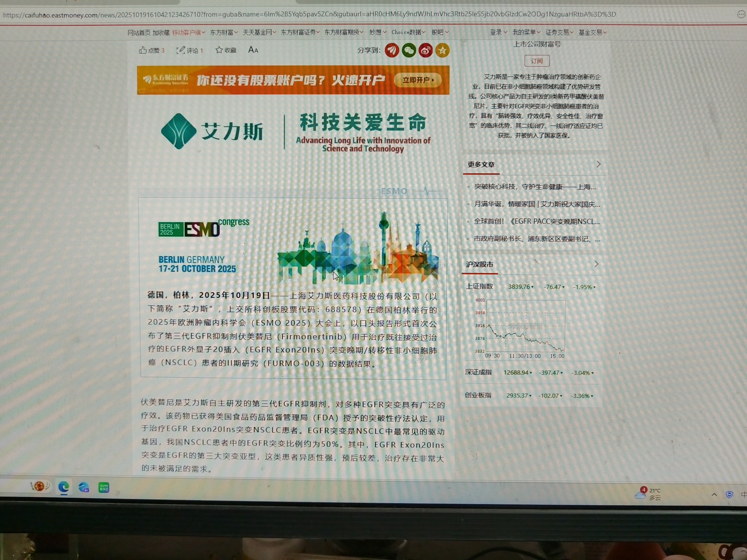Screen dimensions: 747x560
Task: Open iQIYI app in taskbar
Action: click(104, 487)
